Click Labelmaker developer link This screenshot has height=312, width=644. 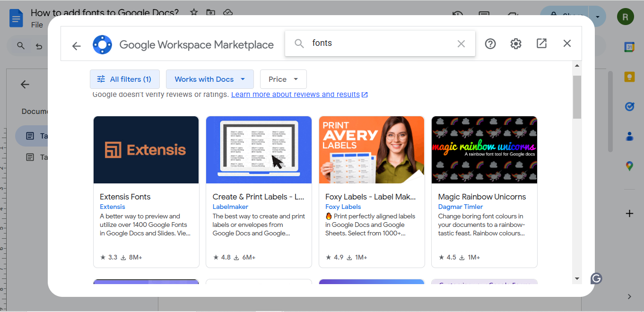[230, 207]
